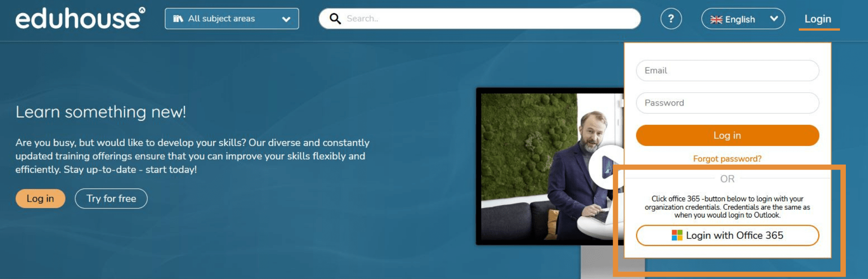Screen dimensions: 868x279
Task: Click the magnifying glass search icon
Action: [x=335, y=19]
